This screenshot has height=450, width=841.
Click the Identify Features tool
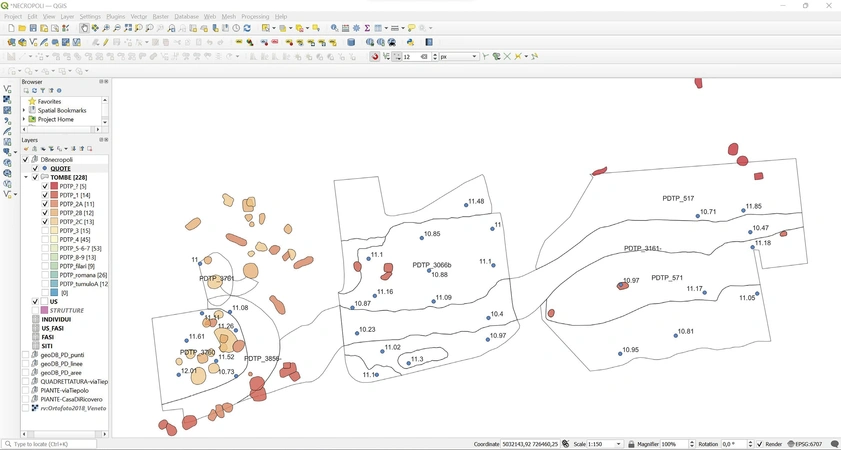click(334, 28)
